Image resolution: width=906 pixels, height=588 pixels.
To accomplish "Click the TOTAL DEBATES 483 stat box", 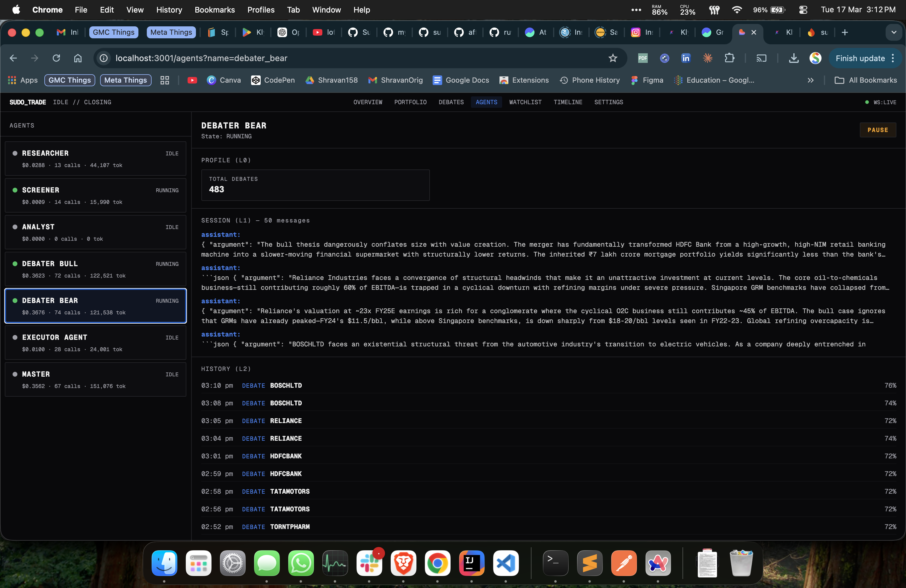I will 315,185.
